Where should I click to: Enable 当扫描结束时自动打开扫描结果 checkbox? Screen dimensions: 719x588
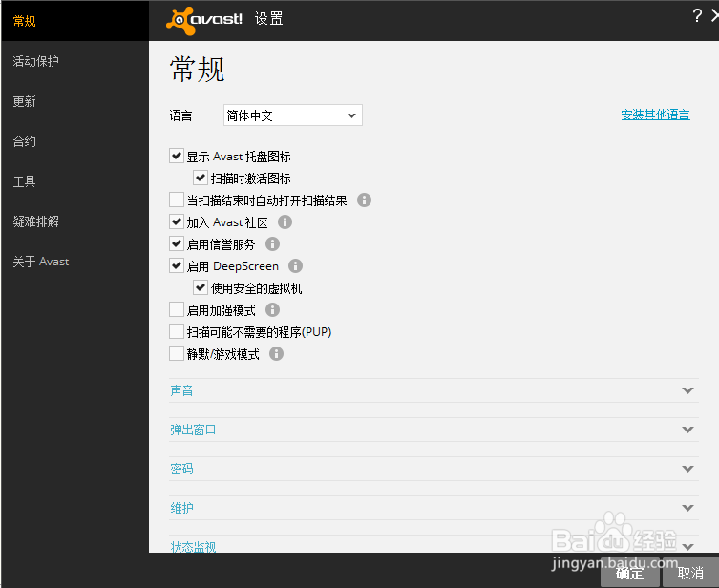tap(177, 199)
